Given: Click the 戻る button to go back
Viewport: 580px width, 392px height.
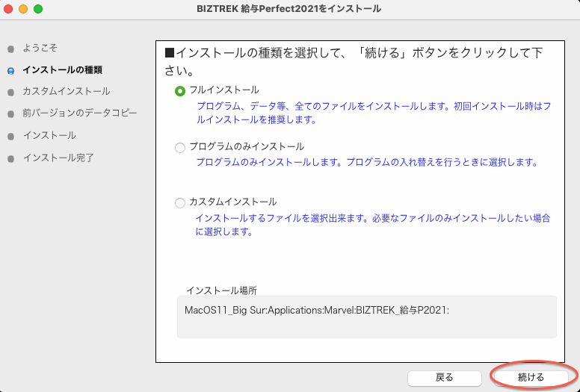Looking at the screenshot, I should 444,377.
